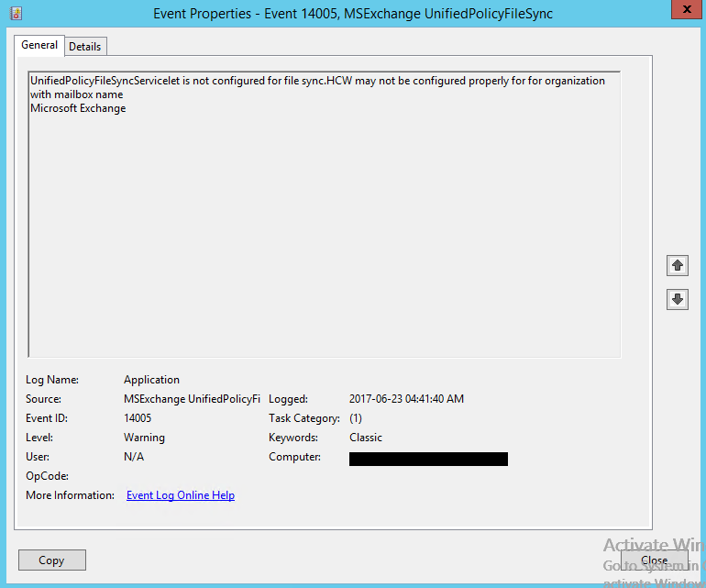Select the Event ID value 14005
This screenshot has width=706, height=588.
tap(138, 418)
